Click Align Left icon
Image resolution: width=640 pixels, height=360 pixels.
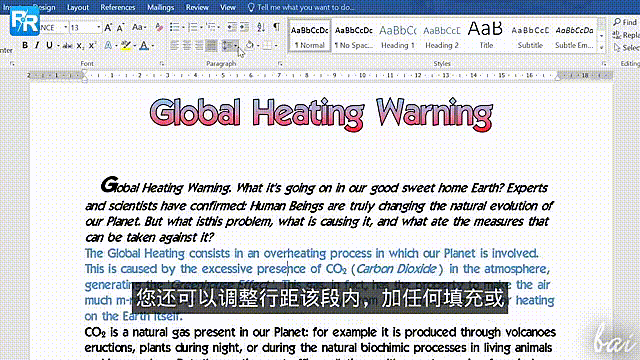(x=174, y=45)
